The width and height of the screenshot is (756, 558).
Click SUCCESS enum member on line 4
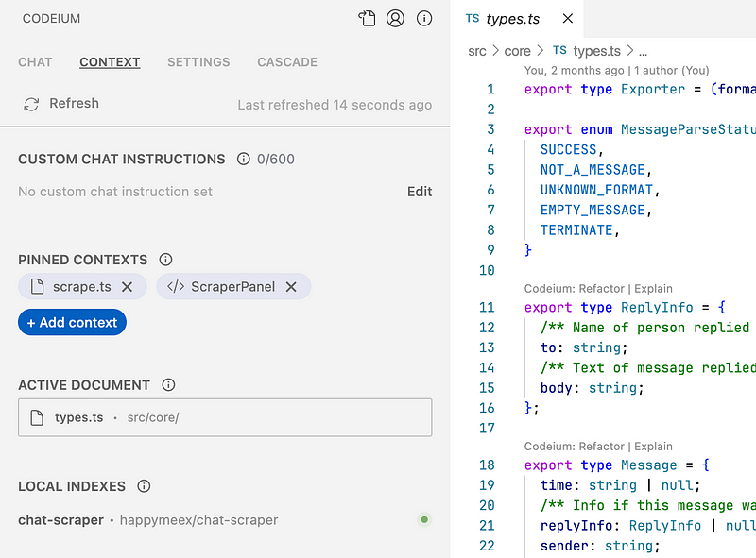[569, 150]
